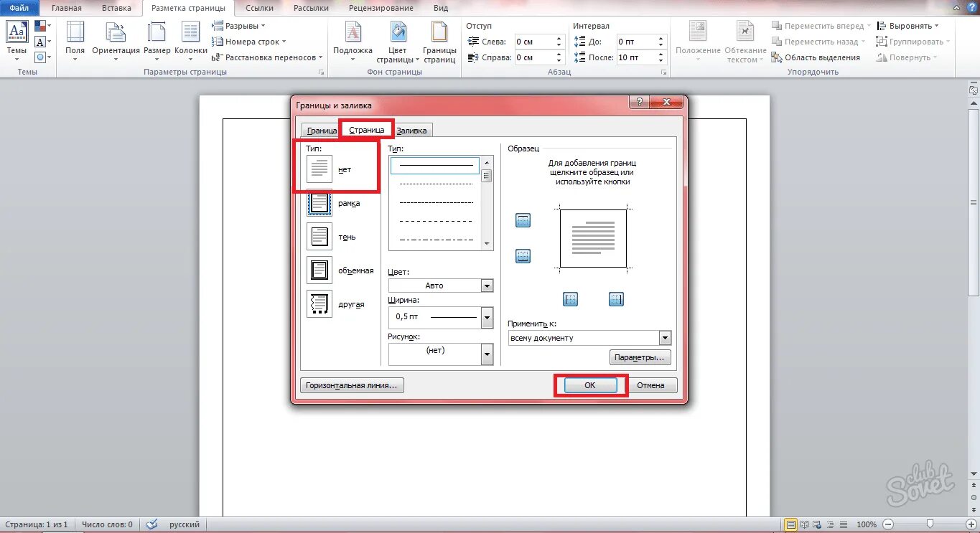Switch to the Вставка ribbon tab
This screenshot has height=533, width=980.
coord(116,9)
